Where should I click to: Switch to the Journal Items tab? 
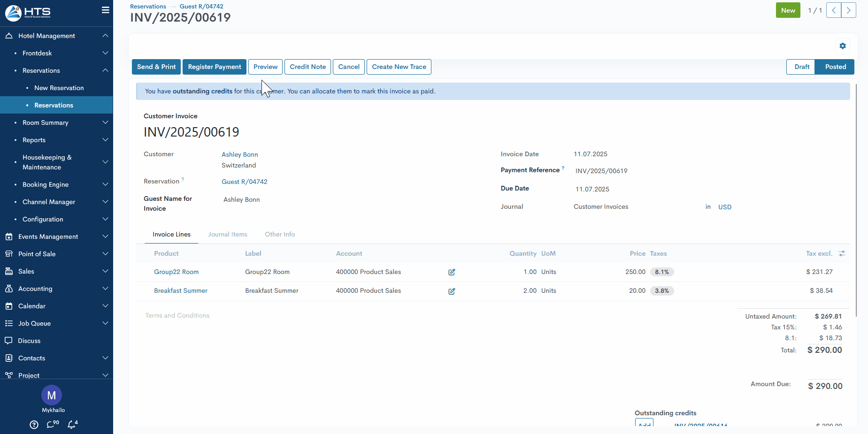point(228,235)
